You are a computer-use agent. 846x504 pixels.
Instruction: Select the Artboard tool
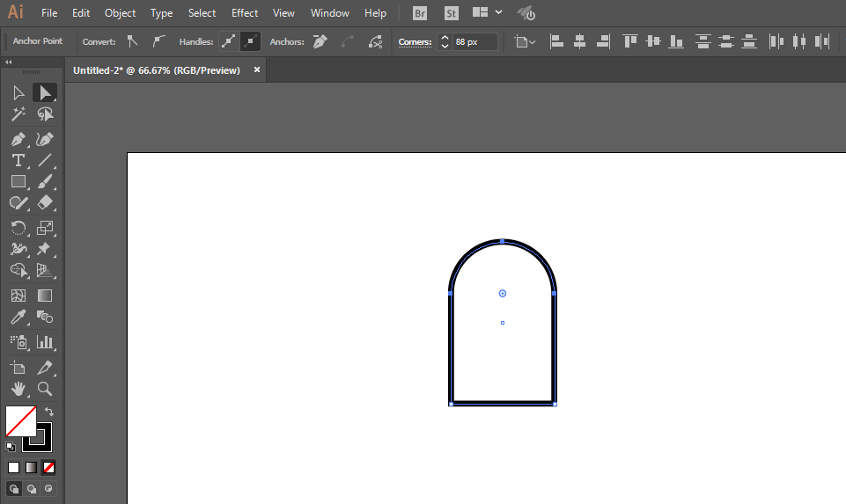pos(18,368)
